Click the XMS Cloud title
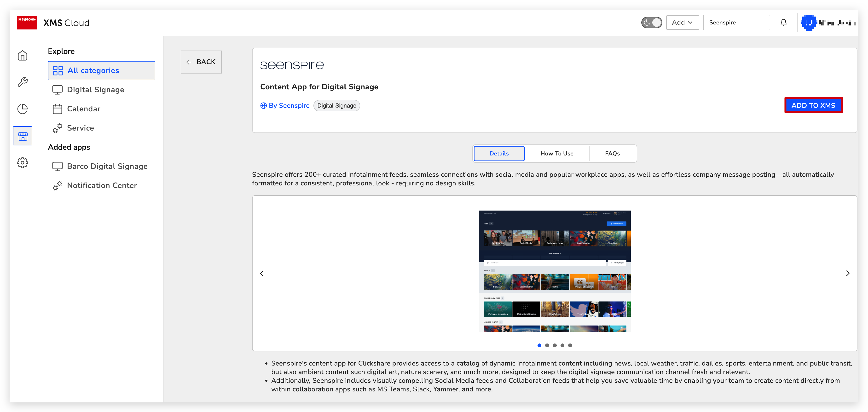Image resolution: width=868 pixels, height=412 pixels. tap(66, 23)
